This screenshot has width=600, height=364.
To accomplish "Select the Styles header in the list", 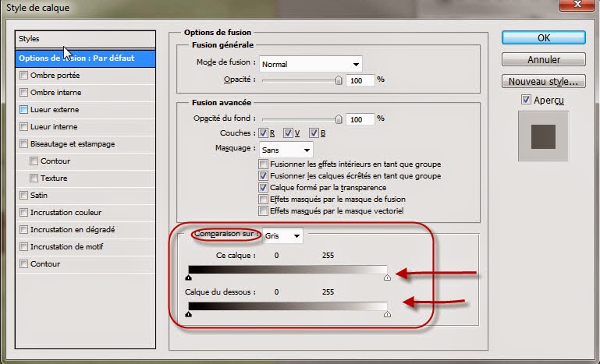I will [x=85, y=39].
